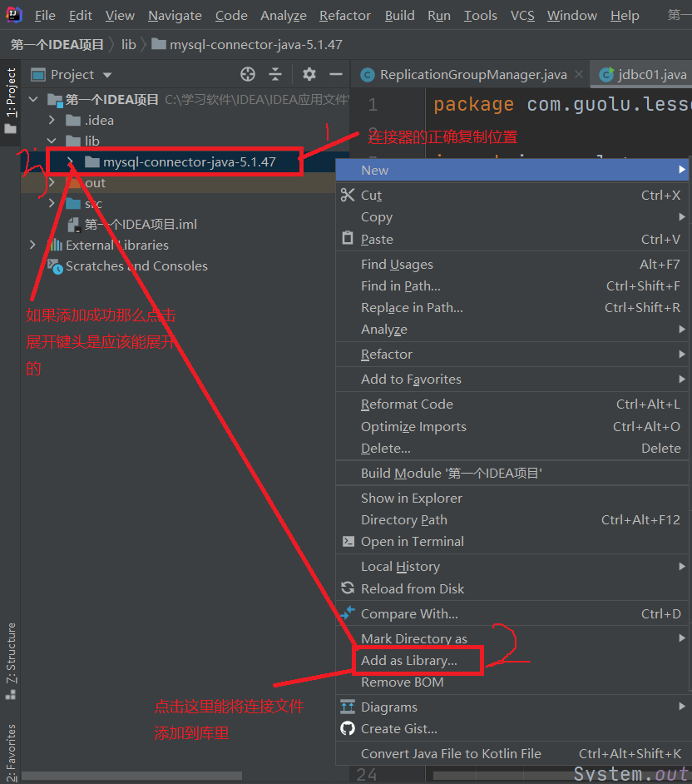The image size is (692, 784).
Task: Click Delete... in context menu
Action: [x=512, y=448]
